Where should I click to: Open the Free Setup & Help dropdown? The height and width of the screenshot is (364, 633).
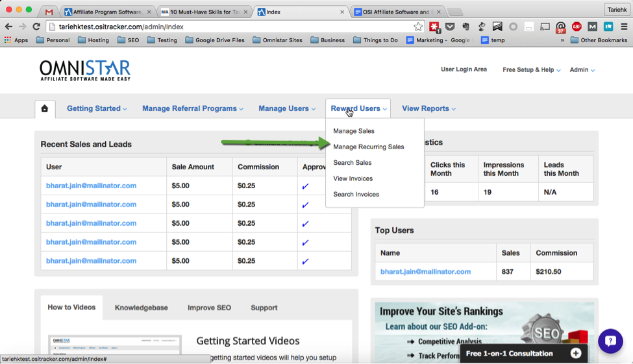point(531,70)
